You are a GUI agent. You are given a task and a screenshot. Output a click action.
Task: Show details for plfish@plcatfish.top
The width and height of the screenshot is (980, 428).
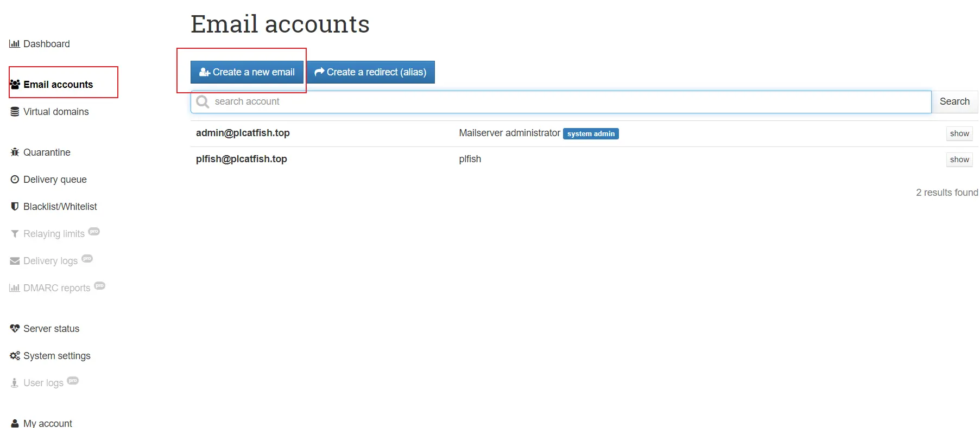[x=959, y=159]
